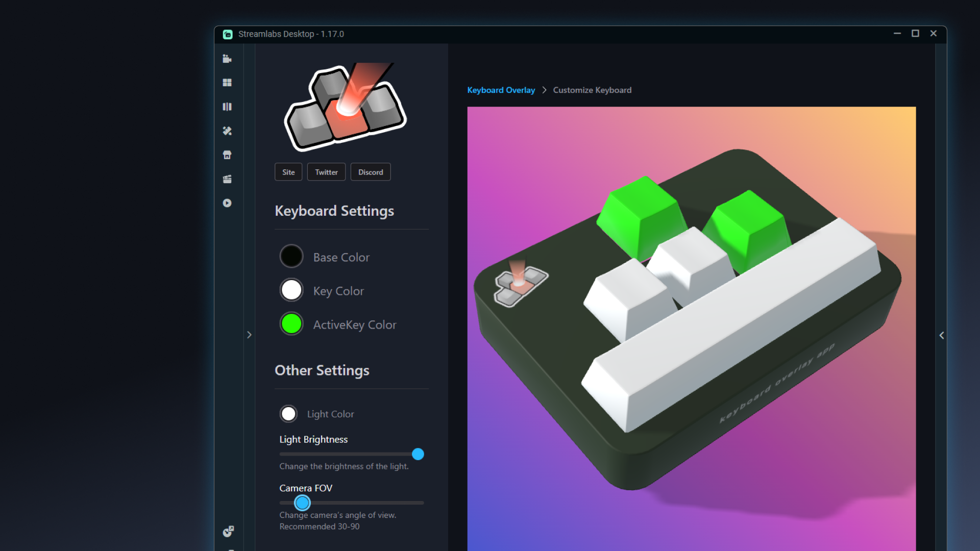Open the four-square Layout Editor icon
This screenshot has width=980, height=551.
(227, 83)
